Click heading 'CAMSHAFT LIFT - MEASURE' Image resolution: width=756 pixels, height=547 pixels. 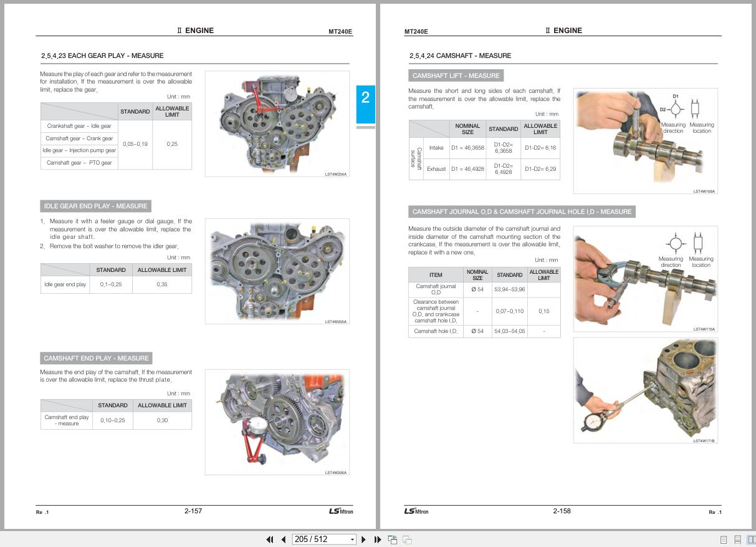456,75
